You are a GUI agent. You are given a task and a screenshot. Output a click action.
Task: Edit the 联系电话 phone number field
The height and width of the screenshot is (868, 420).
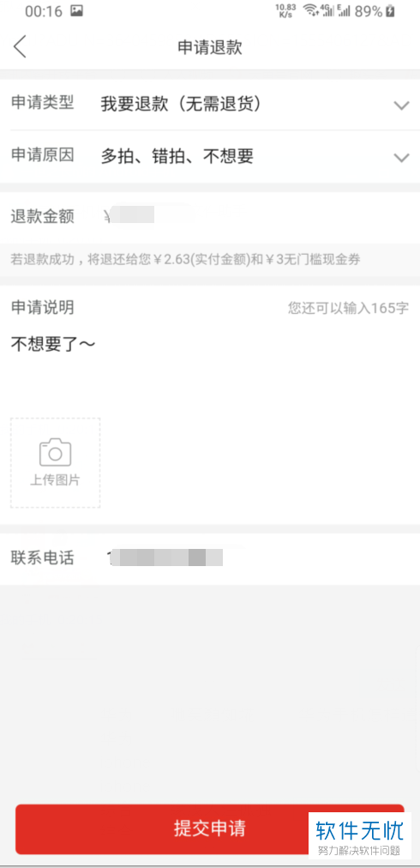coord(210,558)
